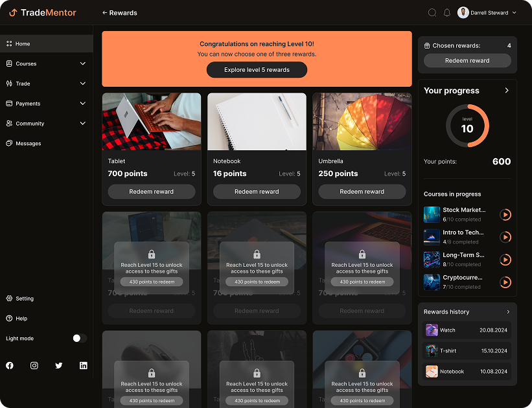Go back using the Rewards arrow
The image size is (532, 408).
[x=105, y=13]
